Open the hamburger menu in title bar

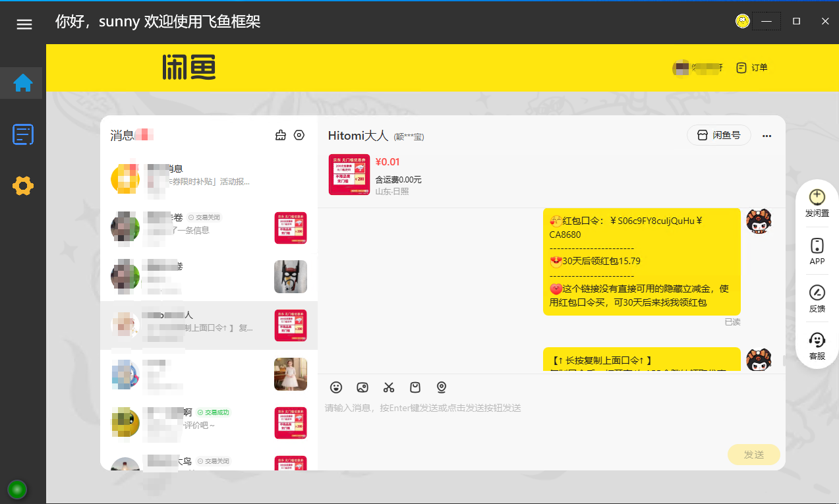click(24, 24)
